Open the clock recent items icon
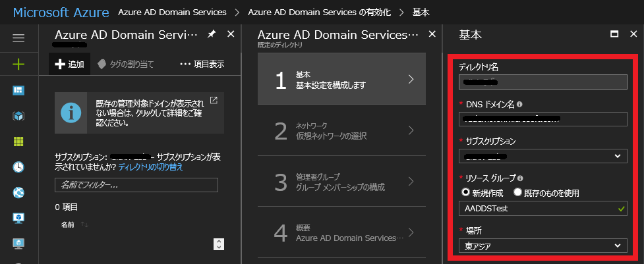Viewport: 644px width, 264px height. coord(18,167)
